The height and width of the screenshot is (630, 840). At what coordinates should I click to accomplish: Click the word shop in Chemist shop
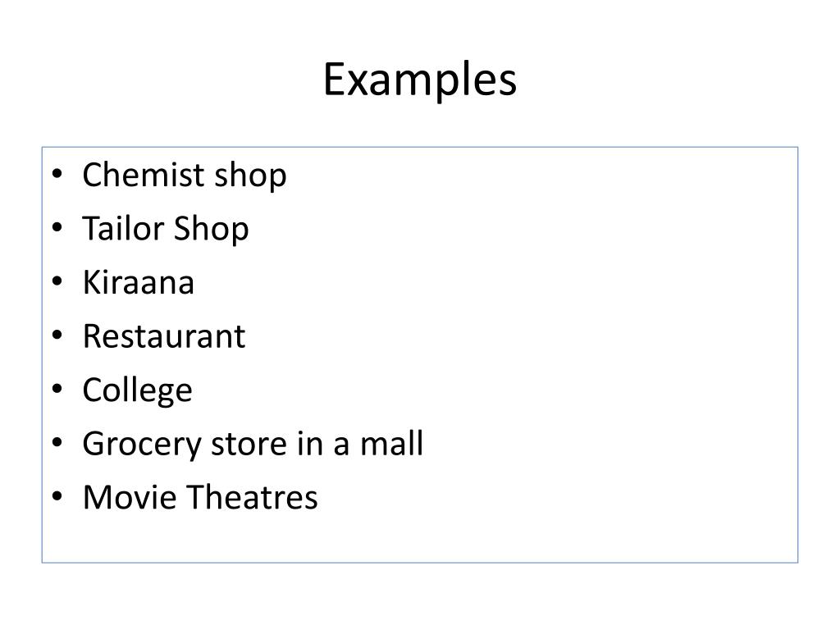point(250,176)
